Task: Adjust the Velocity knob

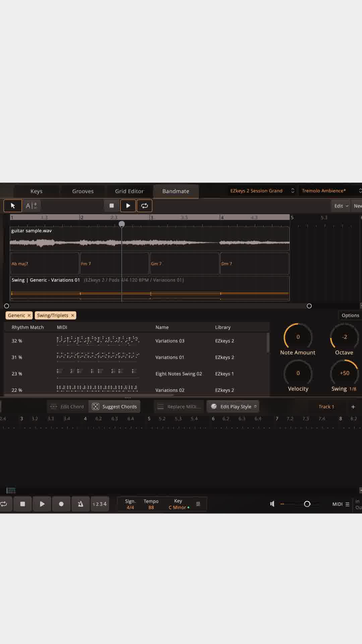Action: (x=298, y=373)
